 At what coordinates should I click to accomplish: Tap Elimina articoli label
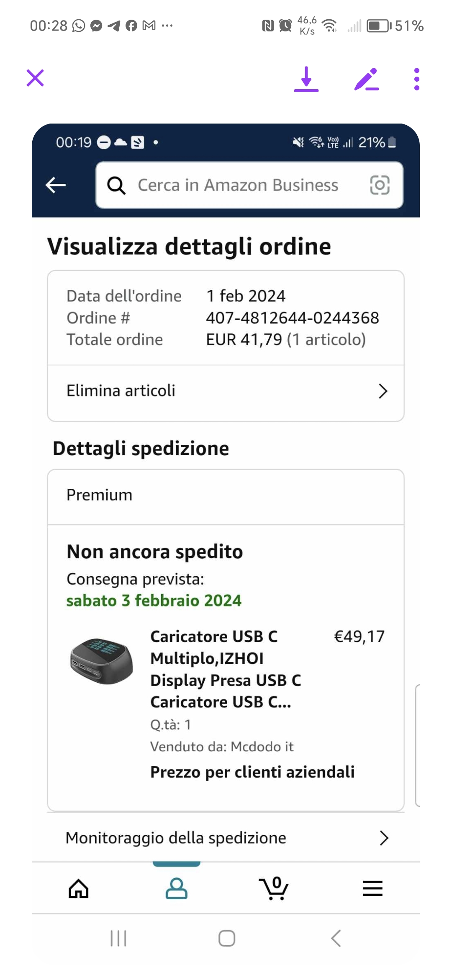tap(121, 391)
